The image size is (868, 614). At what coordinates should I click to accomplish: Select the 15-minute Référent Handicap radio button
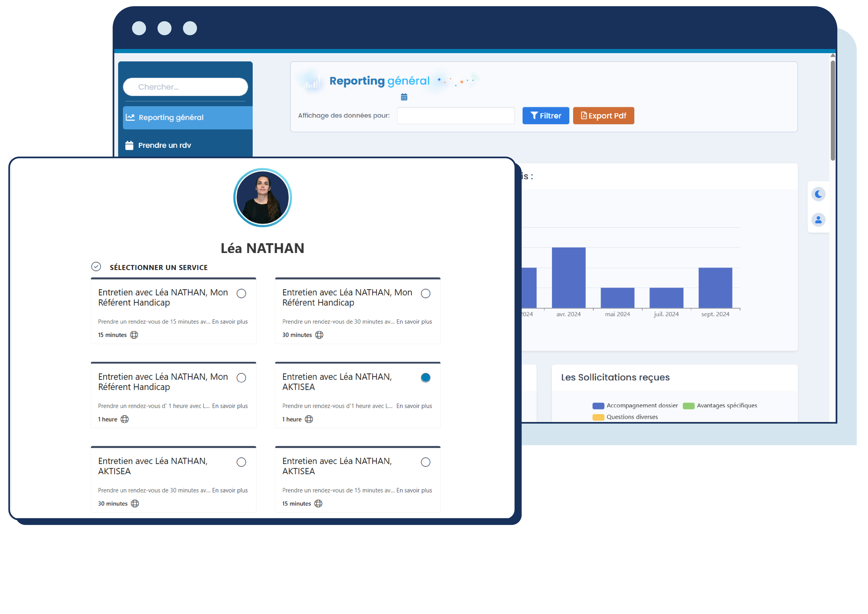tap(241, 294)
